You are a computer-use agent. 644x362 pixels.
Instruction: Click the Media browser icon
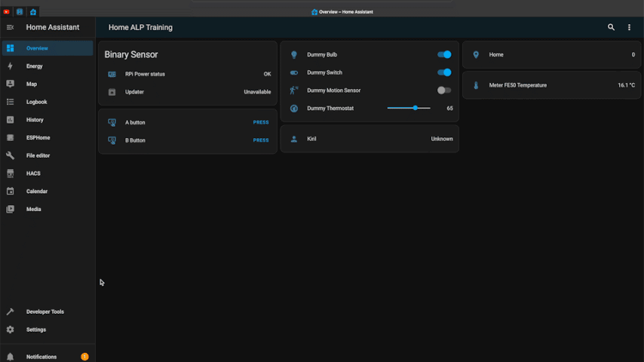pos(11,209)
